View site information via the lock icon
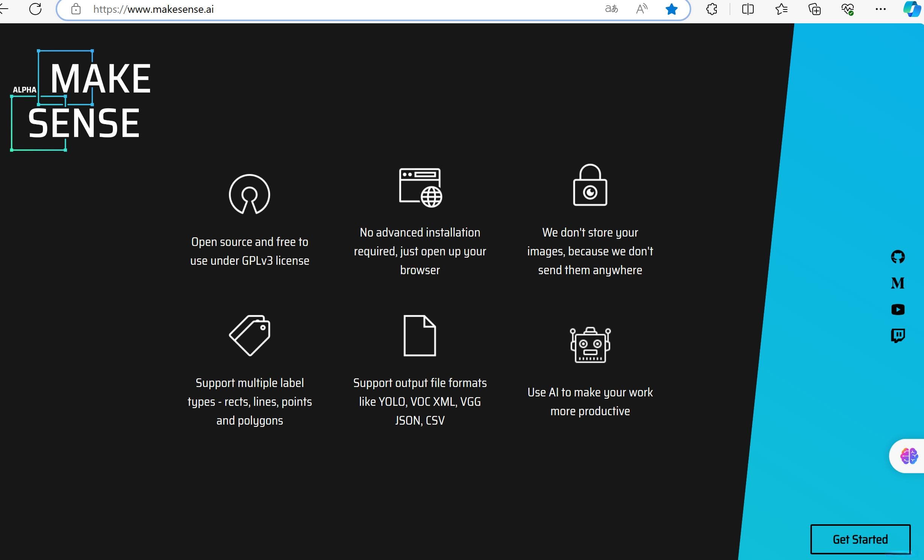The width and height of the screenshot is (924, 560). 76,9
